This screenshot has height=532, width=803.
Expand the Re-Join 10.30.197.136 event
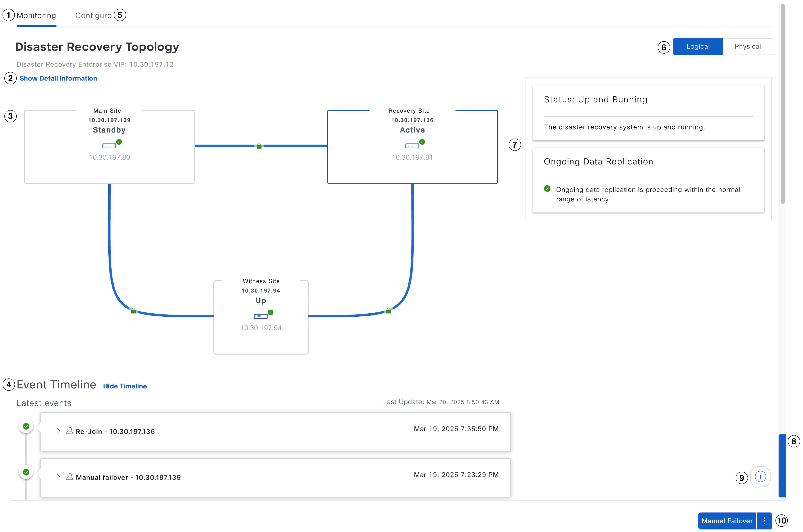58,431
